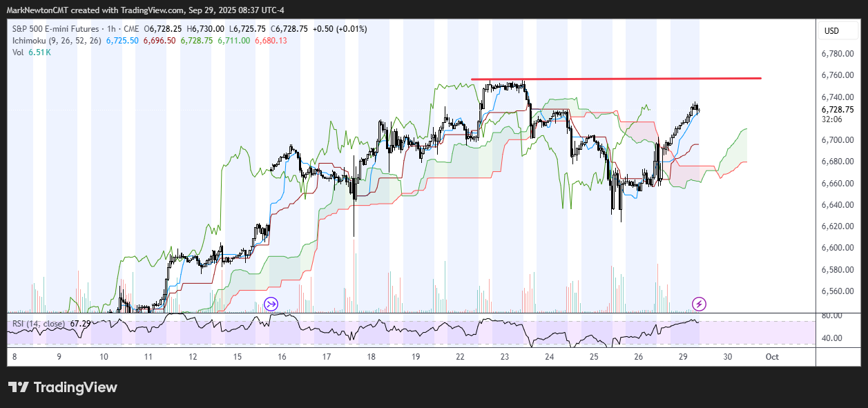Click date label 16 on time axis
Viewport: 868px width, 408px height.
(282, 357)
